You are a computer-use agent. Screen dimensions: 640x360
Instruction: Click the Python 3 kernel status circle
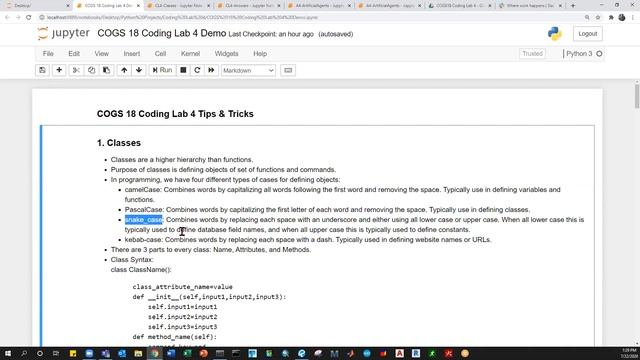tap(599, 53)
